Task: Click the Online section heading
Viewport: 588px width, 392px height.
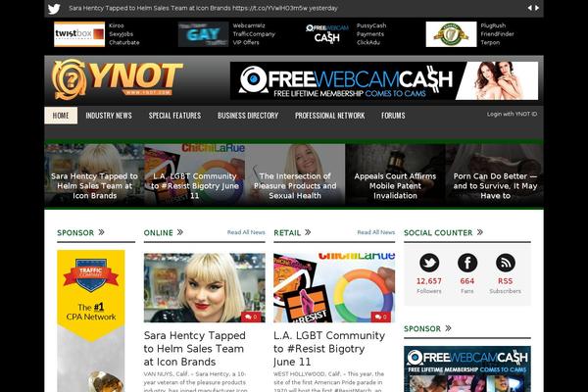Action: coord(158,232)
